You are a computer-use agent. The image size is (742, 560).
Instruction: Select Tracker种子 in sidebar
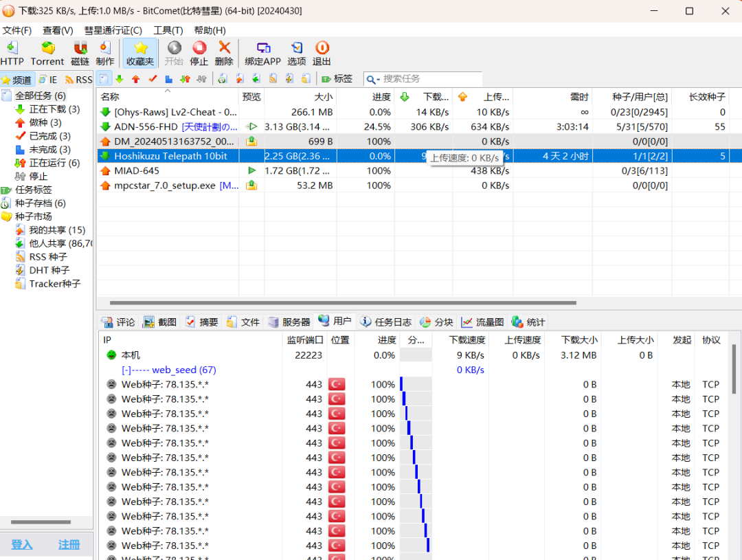pyautogui.click(x=55, y=284)
